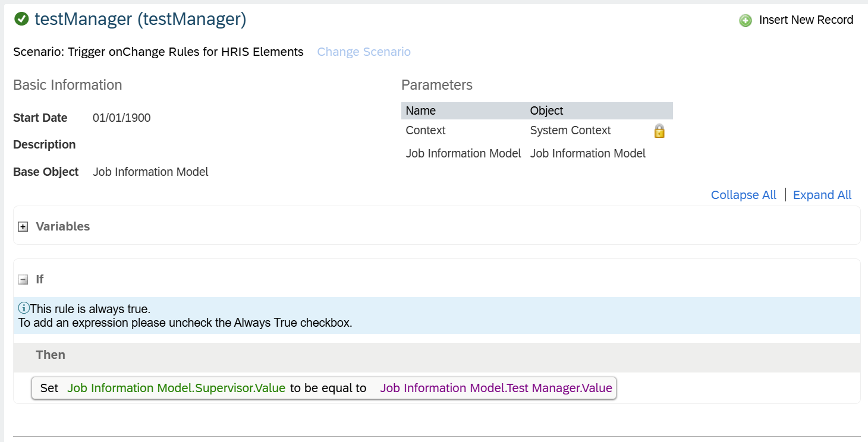Collapse the If section
This screenshot has height=442, width=868.
point(23,279)
